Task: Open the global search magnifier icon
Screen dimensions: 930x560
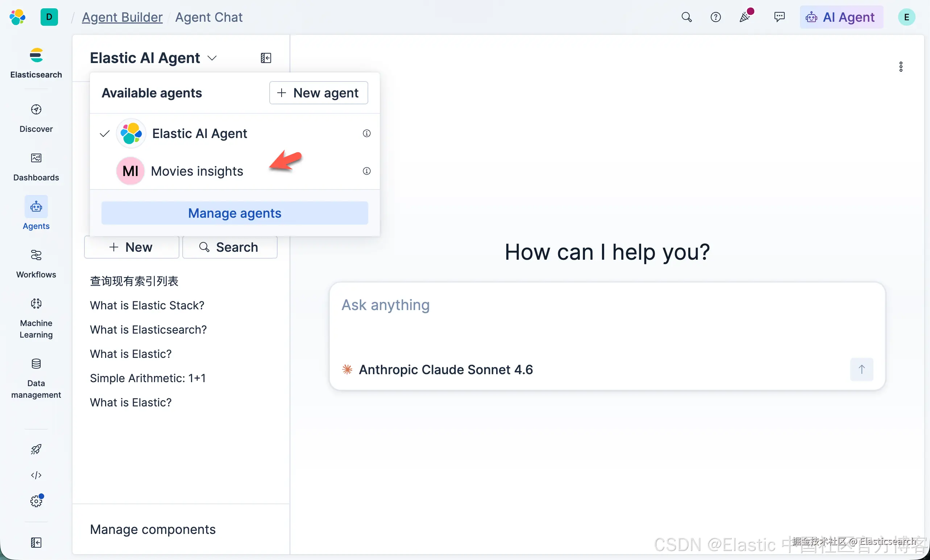Action: tap(686, 17)
